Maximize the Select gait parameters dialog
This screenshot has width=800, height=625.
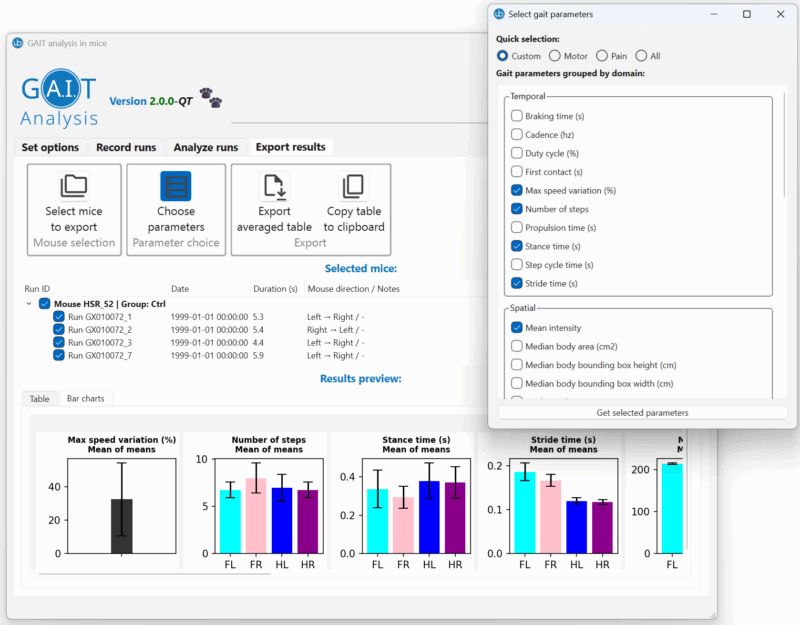[747, 14]
